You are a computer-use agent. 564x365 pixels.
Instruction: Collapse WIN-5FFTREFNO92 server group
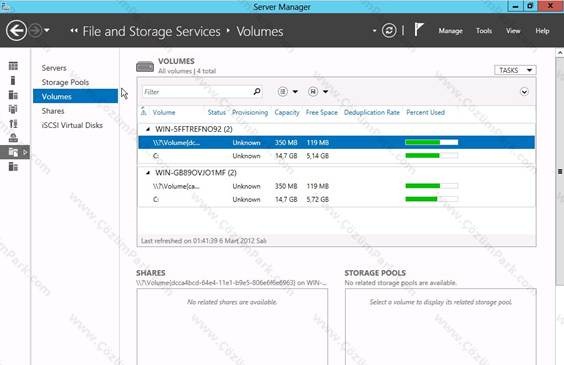(x=148, y=129)
